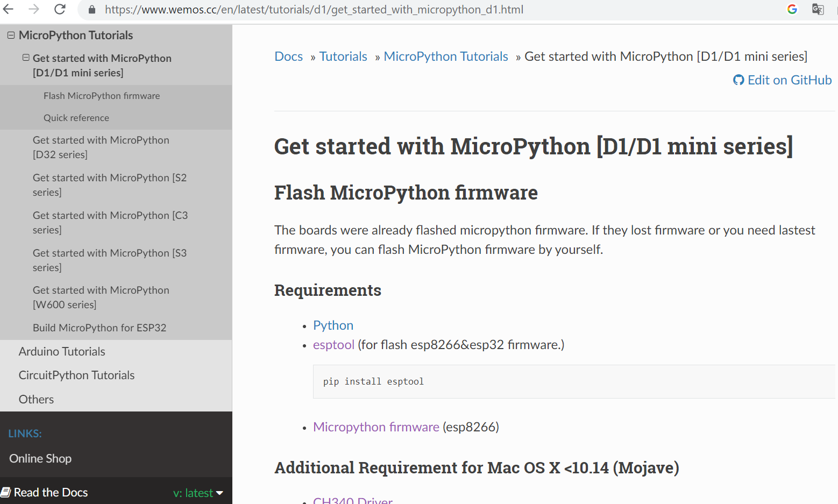Select MicroPython Tutorials sidebar heading
The width and height of the screenshot is (838, 504).
(76, 36)
